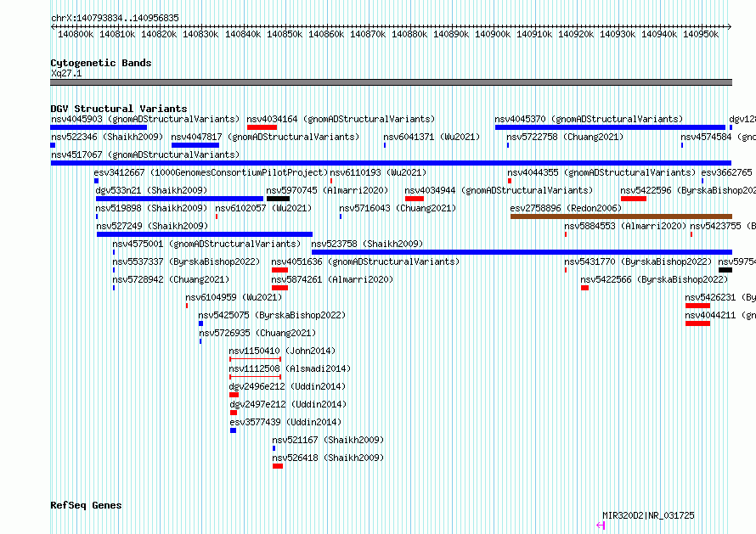
Task: Select the blue nsv523758 Shaikh2009 bar
Action: click(x=522, y=252)
